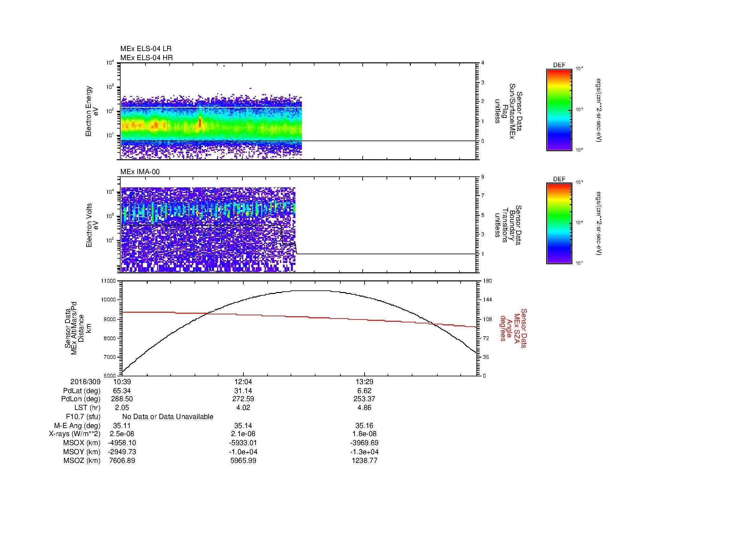Click the 'MEx IMA-00' panel title

[140, 172]
